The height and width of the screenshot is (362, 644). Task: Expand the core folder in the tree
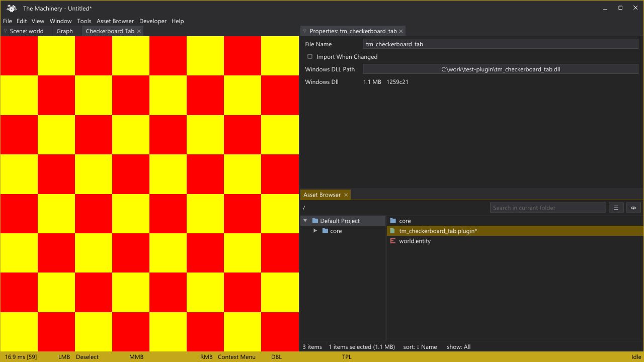coord(315,231)
